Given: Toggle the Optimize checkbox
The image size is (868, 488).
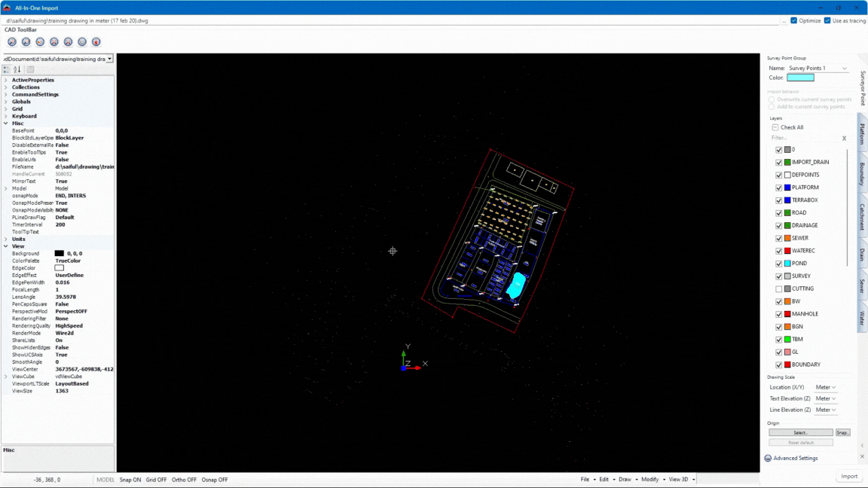Looking at the screenshot, I should click(x=794, y=20).
